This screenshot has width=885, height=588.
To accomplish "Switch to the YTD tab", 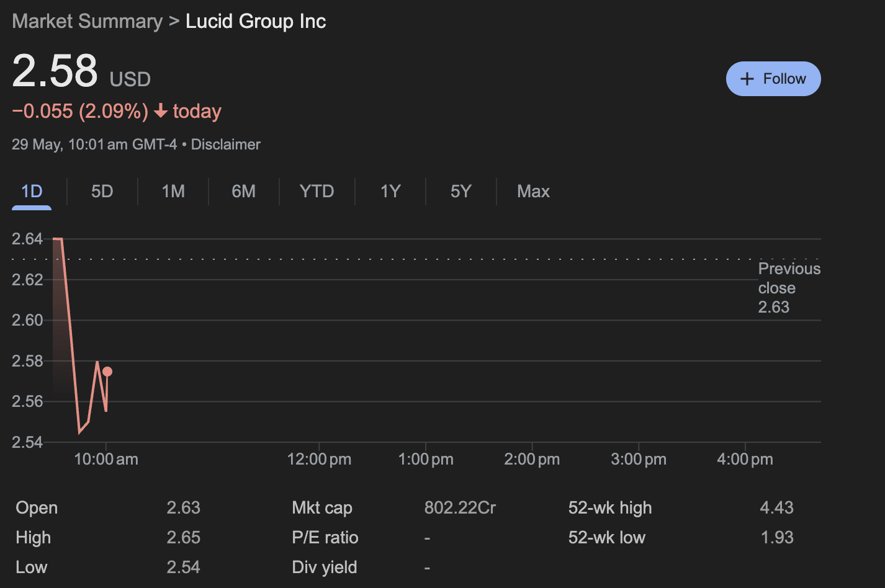I will pyautogui.click(x=317, y=191).
